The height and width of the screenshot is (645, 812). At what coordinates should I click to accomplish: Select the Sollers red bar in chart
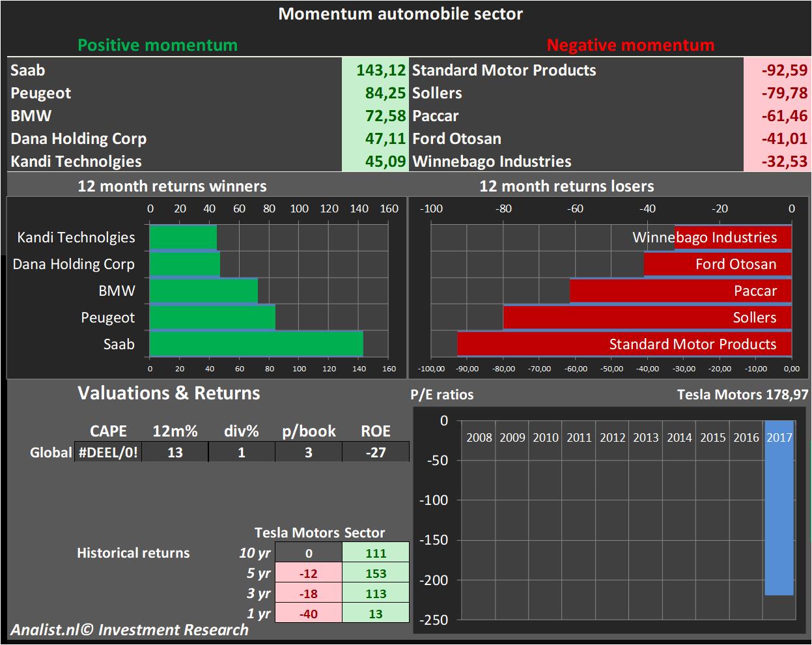coord(647,317)
